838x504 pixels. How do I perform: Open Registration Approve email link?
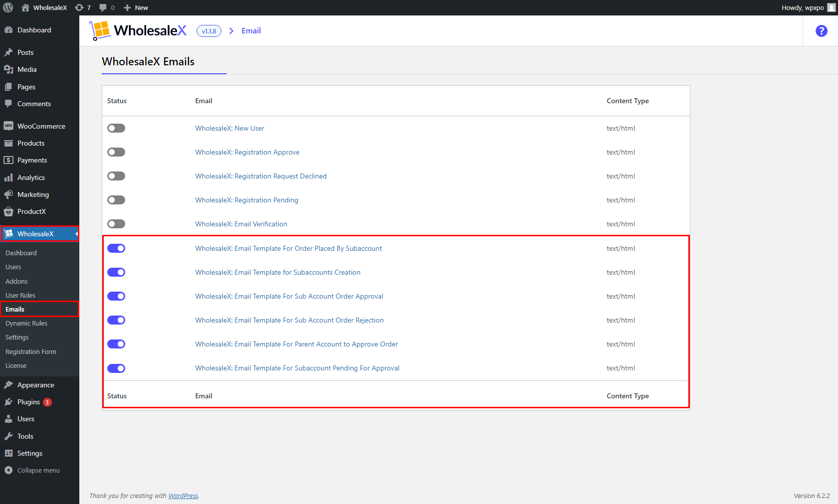pos(247,152)
